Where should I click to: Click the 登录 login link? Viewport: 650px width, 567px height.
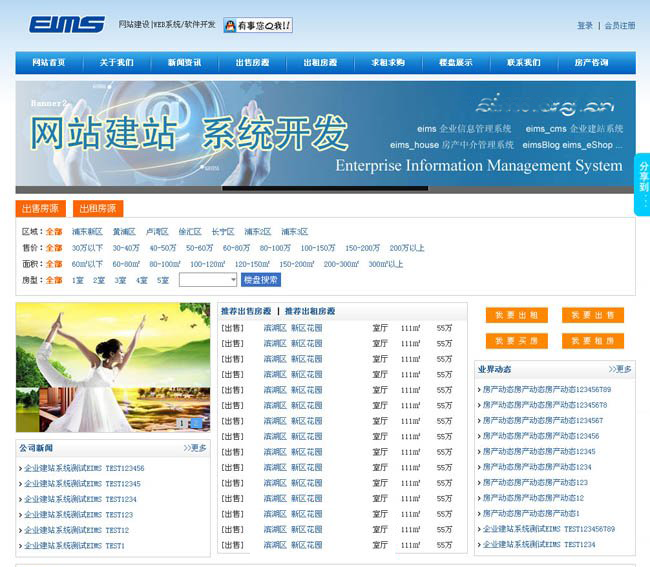click(x=584, y=26)
